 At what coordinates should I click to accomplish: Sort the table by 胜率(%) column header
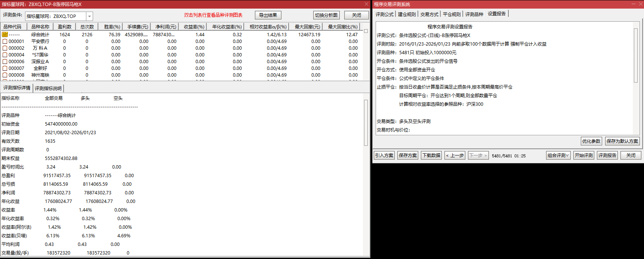pyautogui.click(x=112, y=27)
